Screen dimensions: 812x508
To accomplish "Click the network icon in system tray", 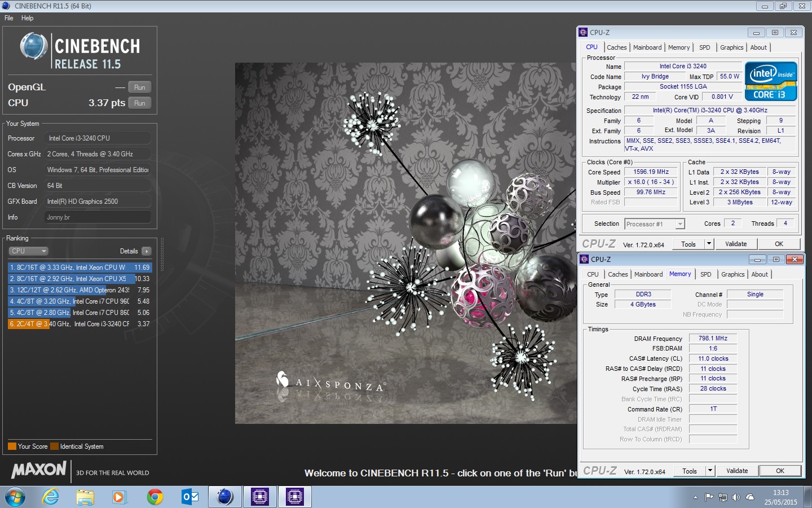I will pyautogui.click(x=723, y=497).
